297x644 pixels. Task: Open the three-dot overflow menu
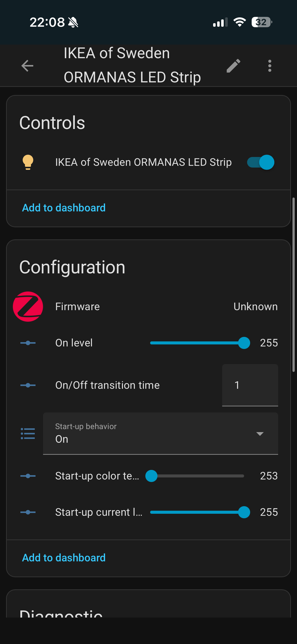[x=270, y=66]
